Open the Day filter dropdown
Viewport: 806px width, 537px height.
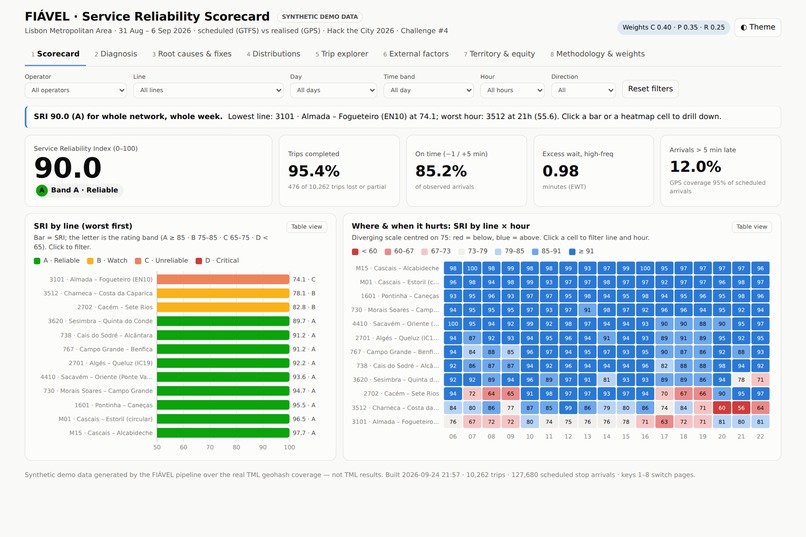pyautogui.click(x=333, y=90)
